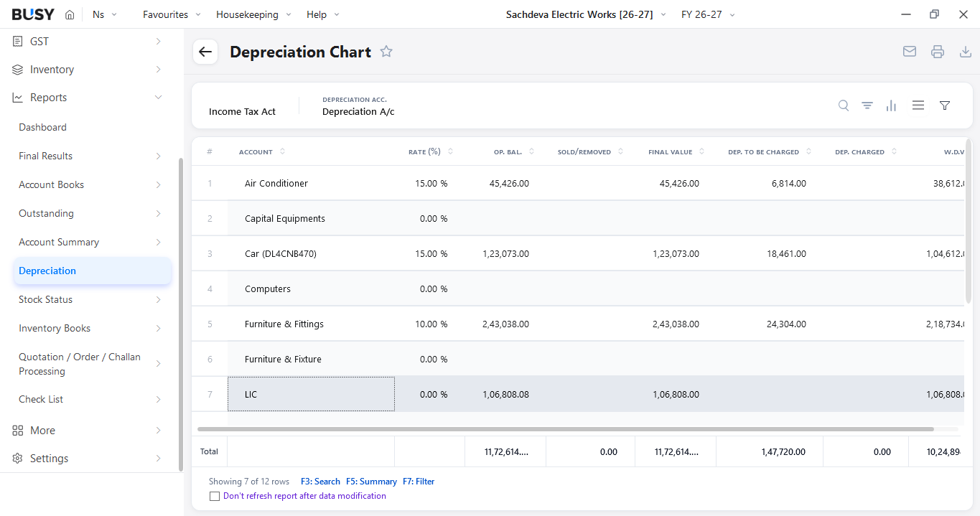Select the Computers account row
Viewport: 980px width, 516px height.
click(x=578, y=289)
